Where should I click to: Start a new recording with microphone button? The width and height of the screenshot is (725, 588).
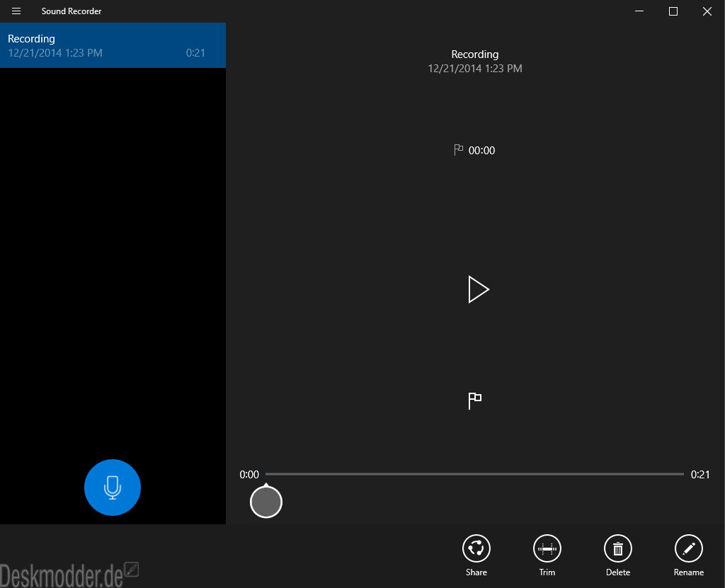[x=113, y=488]
